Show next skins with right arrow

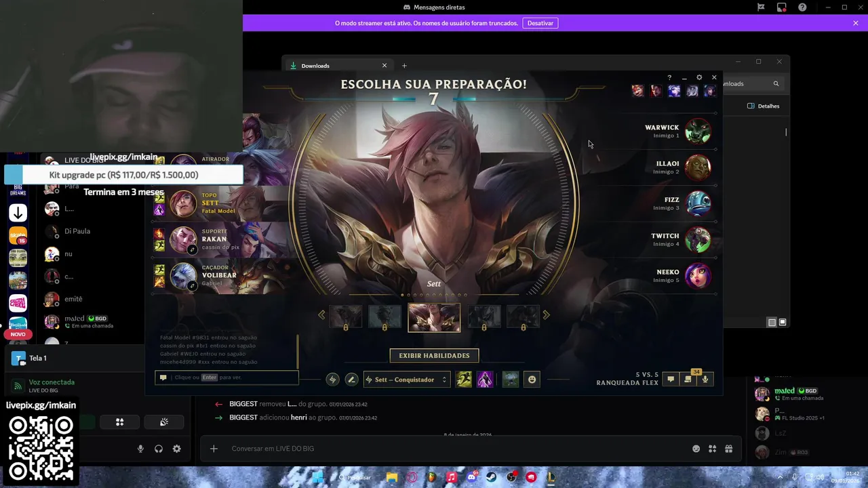[547, 314]
